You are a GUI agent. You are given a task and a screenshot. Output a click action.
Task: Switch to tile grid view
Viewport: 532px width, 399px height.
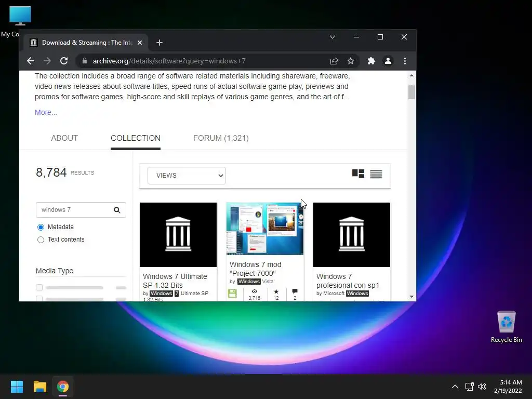(x=358, y=174)
